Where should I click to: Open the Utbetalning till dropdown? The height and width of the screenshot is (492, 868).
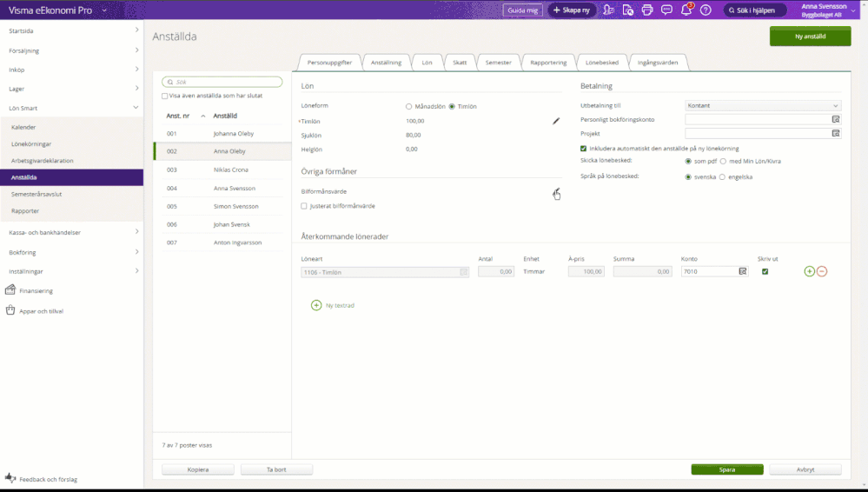tap(762, 105)
